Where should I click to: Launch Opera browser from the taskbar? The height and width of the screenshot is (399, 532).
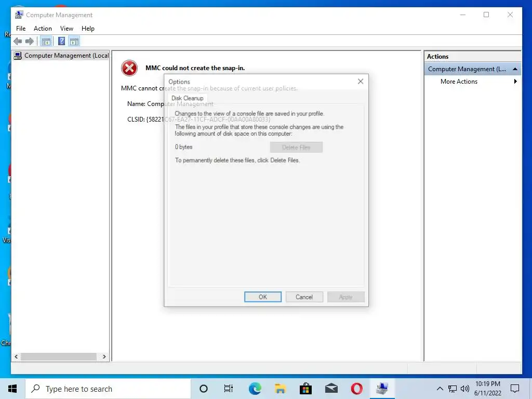coord(356,389)
